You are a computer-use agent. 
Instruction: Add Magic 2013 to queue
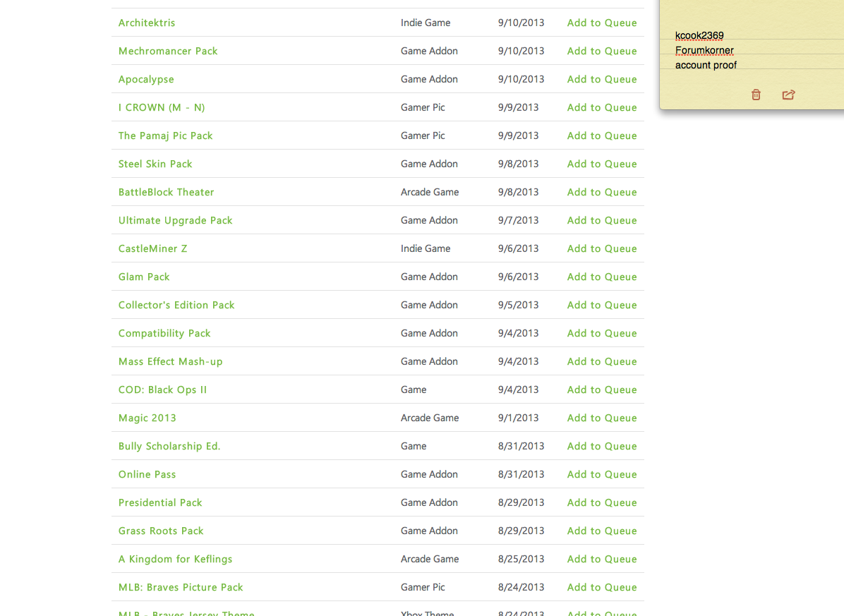coord(602,418)
